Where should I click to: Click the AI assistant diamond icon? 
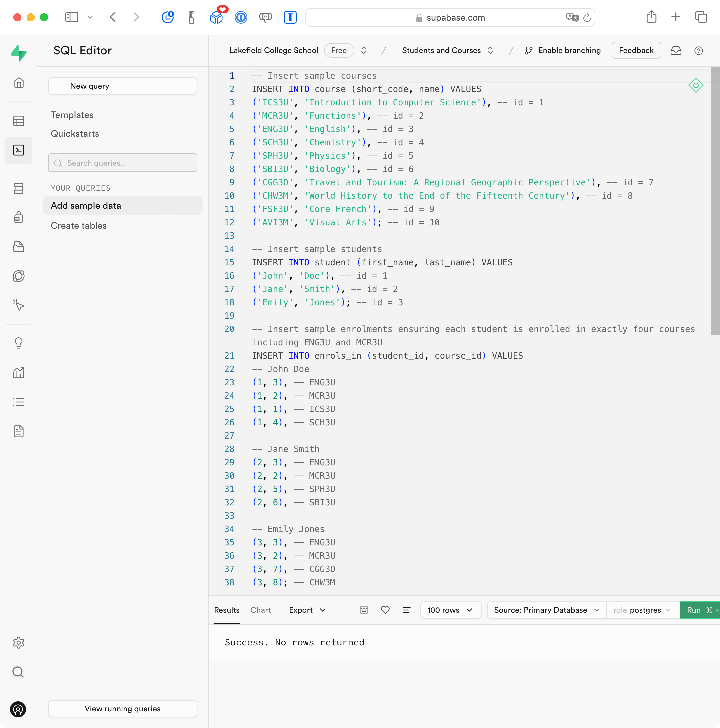(x=696, y=86)
